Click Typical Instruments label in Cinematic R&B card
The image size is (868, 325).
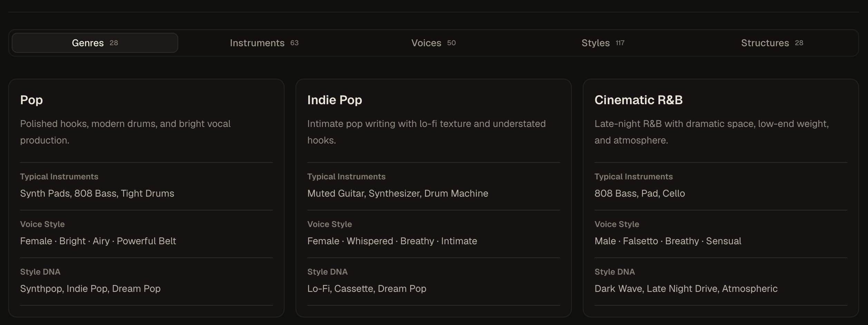(x=634, y=177)
